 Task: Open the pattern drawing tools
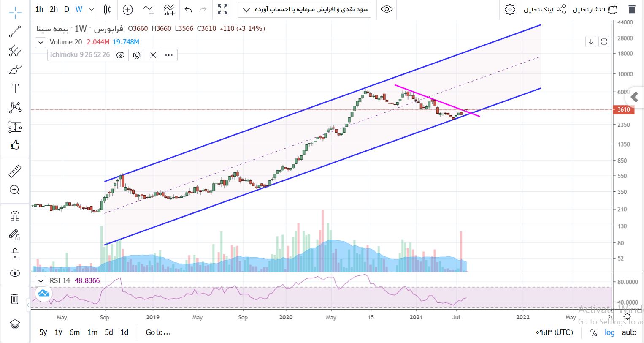[15, 107]
